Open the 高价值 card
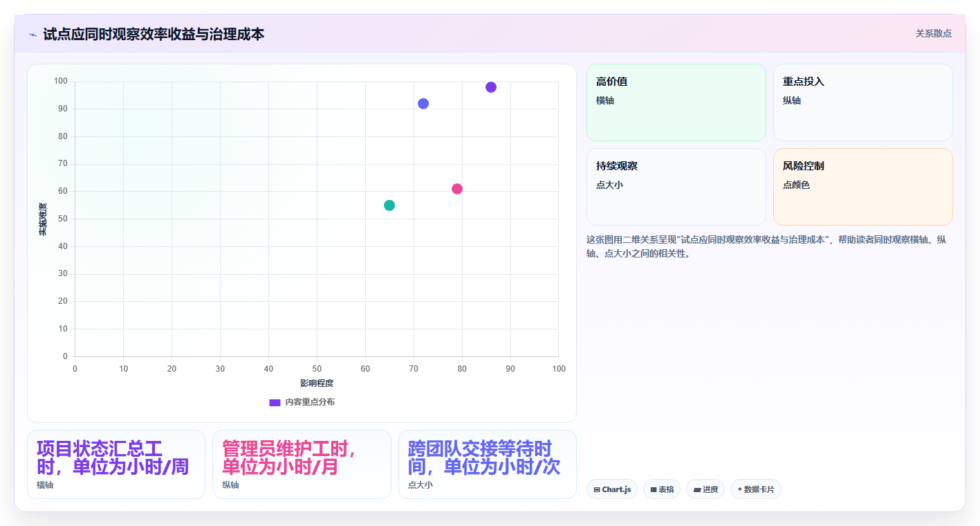Screen dimensions: 980x526 676,102
